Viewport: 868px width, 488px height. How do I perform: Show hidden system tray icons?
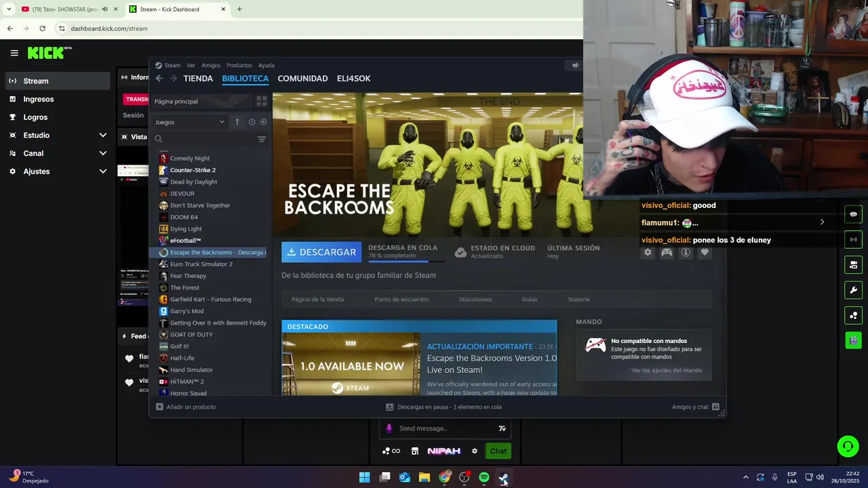pos(745,477)
